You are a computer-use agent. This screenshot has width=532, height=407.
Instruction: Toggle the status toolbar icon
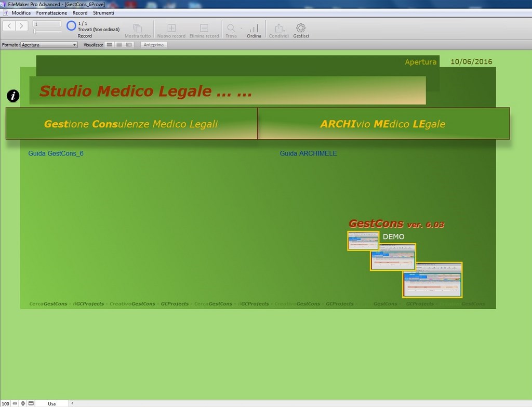pyautogui.click(x=31, y=403)
